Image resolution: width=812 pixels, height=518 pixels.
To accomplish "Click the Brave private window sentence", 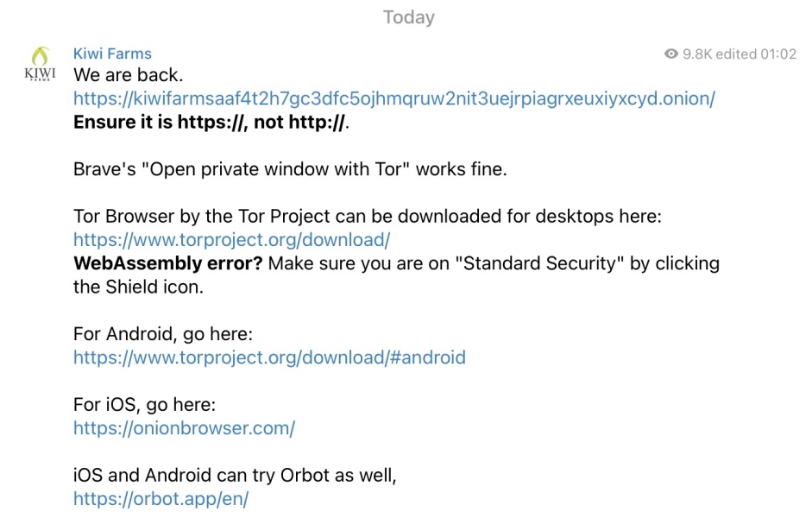I will click(290, 169).
